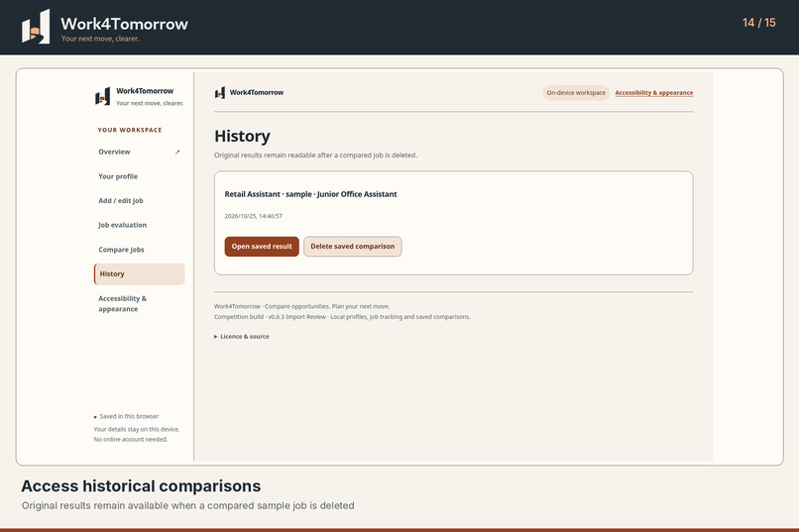
Task: Select Job evaluation in the sidebar
Action: [139, 225]
